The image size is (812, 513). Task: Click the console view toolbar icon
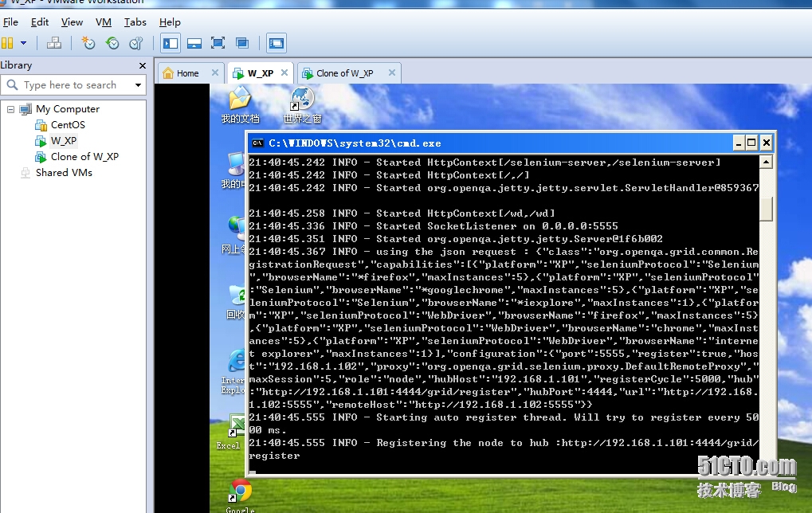click(x=277, y=43)
